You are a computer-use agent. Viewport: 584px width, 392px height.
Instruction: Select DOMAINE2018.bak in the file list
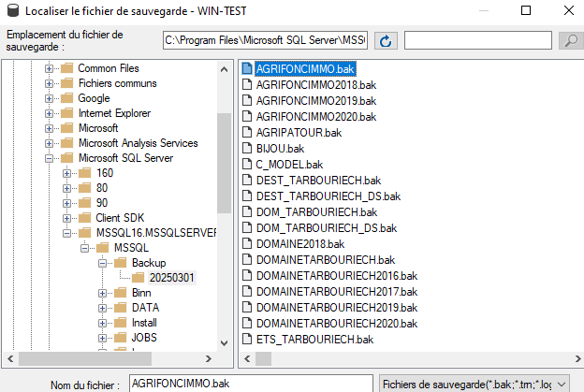point(293,243)
